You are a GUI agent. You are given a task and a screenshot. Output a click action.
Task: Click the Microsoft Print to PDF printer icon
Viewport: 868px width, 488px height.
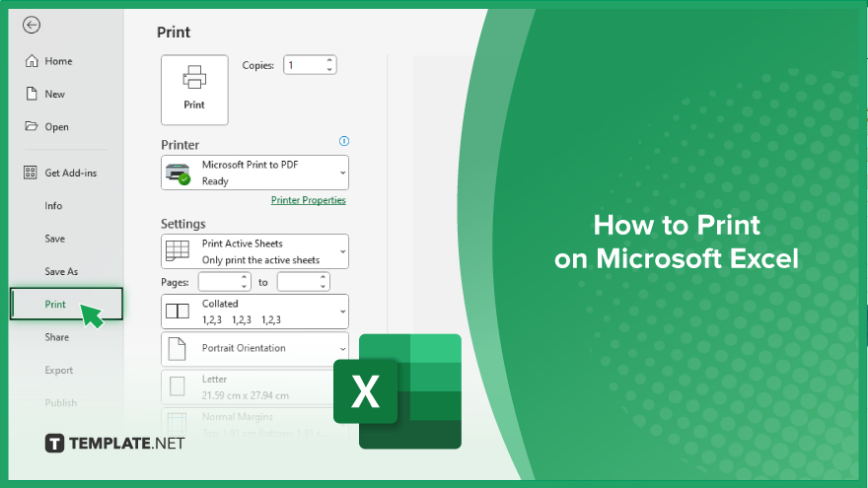179,174
